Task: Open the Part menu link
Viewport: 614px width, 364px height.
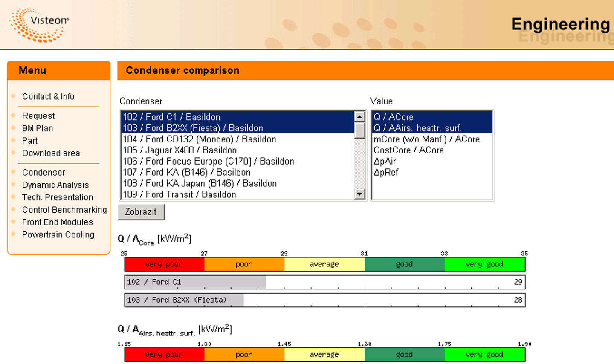Action: tap(30, 141)
